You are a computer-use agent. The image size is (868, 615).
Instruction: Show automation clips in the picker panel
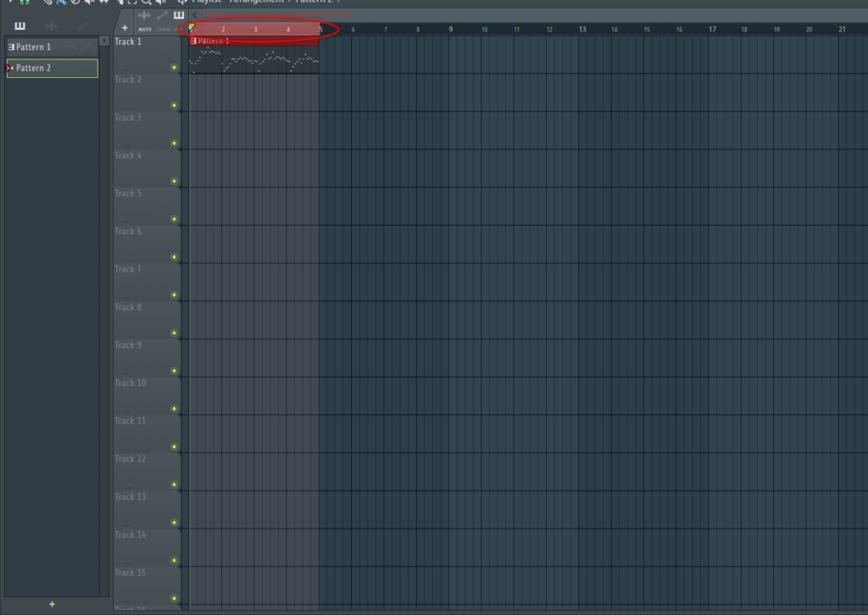pos(82,25)
